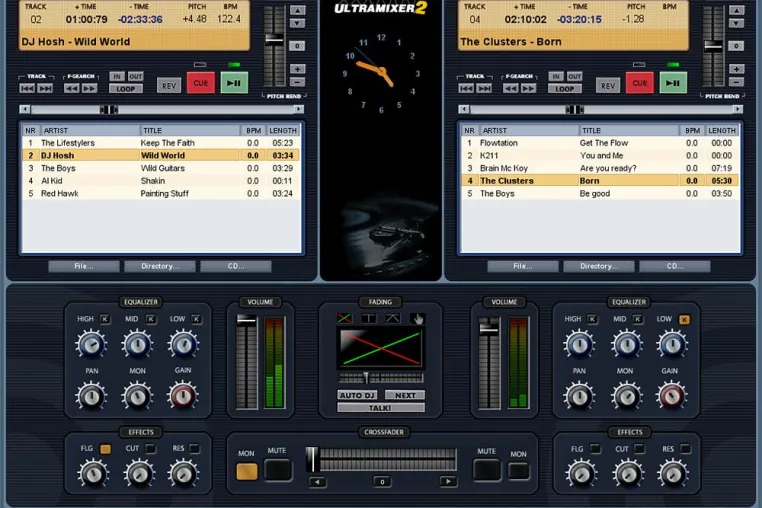Click right deck pitch bend minus button

point(736,82)
